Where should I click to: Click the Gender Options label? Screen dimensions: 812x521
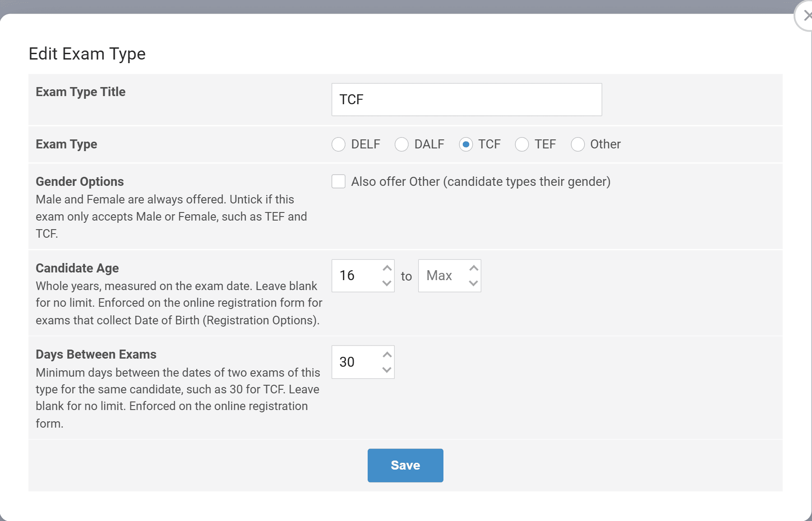click(x=80, y=181)
